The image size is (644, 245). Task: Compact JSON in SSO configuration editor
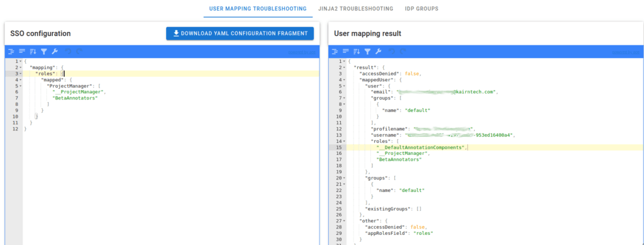[22, 52]
